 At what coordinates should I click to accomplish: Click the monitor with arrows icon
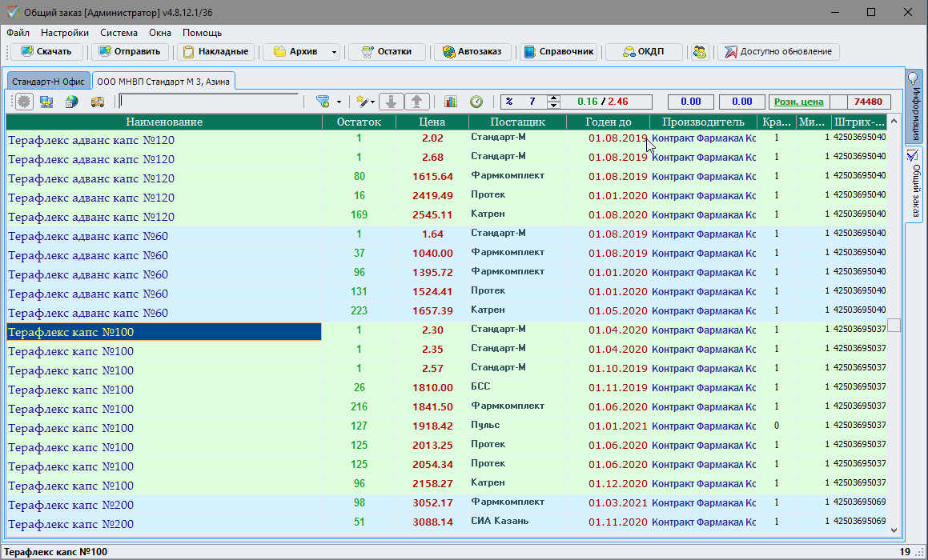pos(46,102)
